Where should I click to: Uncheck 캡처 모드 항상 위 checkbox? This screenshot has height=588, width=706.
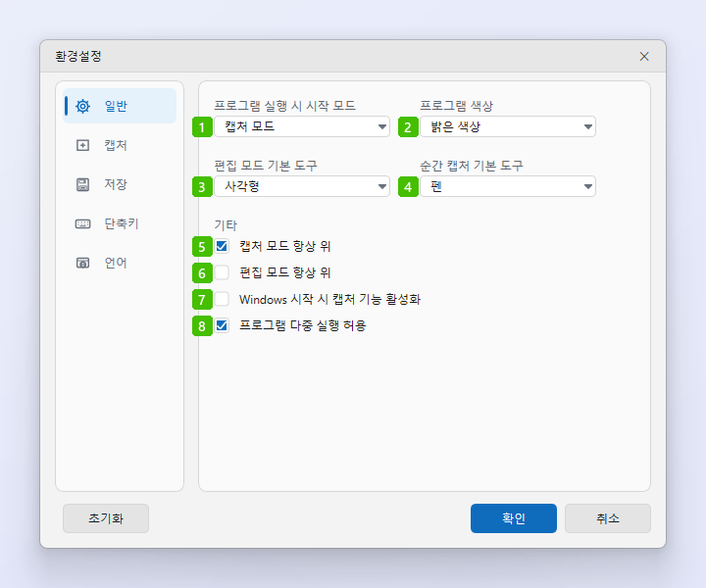point(222,246)
